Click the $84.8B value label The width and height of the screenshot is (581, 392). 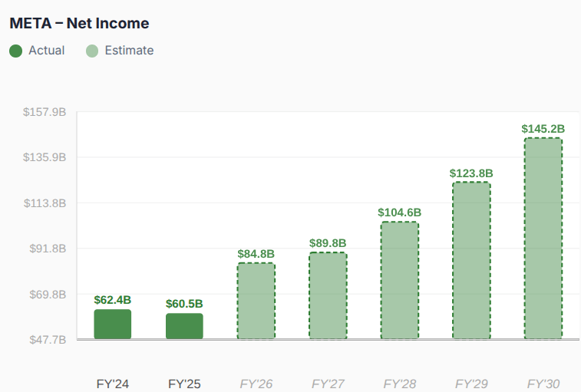[x=256, y=254]
